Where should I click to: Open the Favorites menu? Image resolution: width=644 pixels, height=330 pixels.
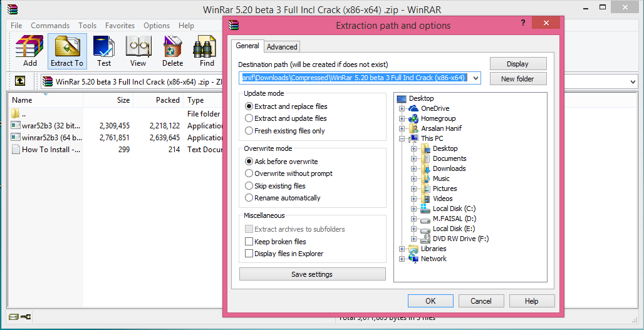point(120,26)
